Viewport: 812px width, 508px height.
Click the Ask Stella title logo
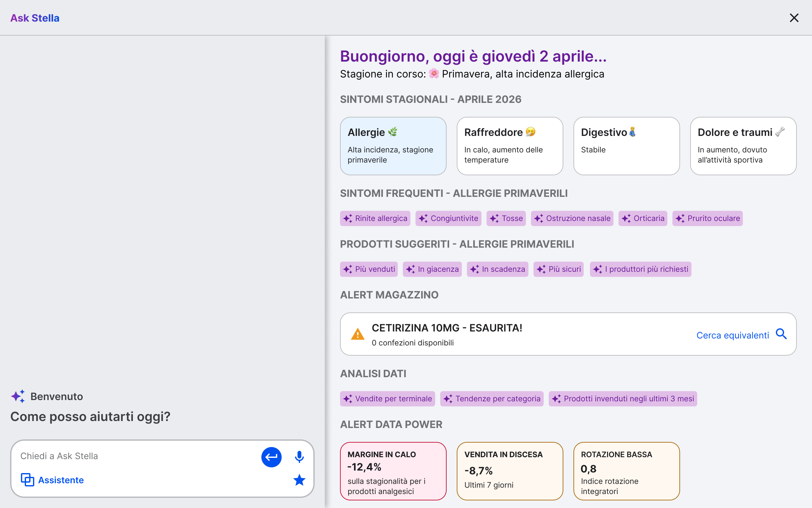(x=35, y=18)
